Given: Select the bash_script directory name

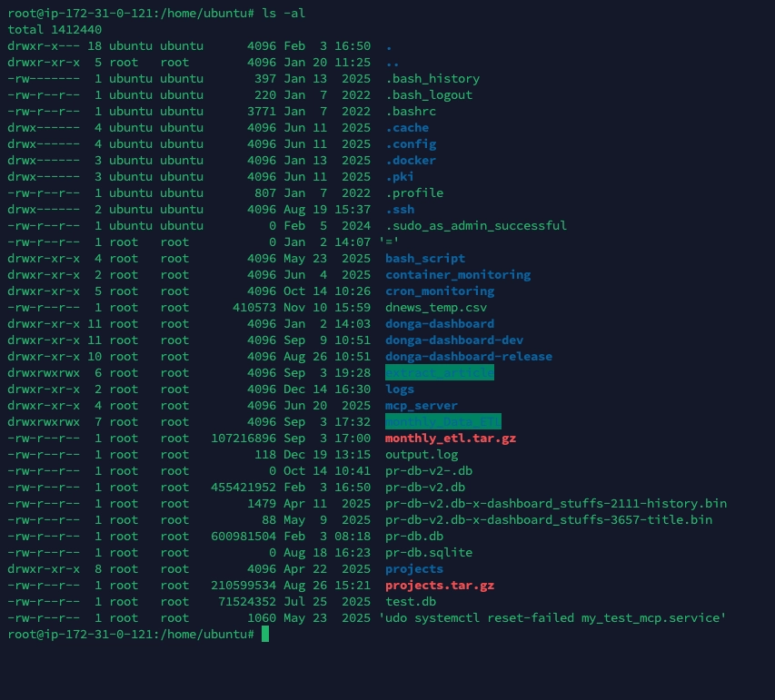Looking at the screenshot, I should pyautogui.click(x=425, y=259).
